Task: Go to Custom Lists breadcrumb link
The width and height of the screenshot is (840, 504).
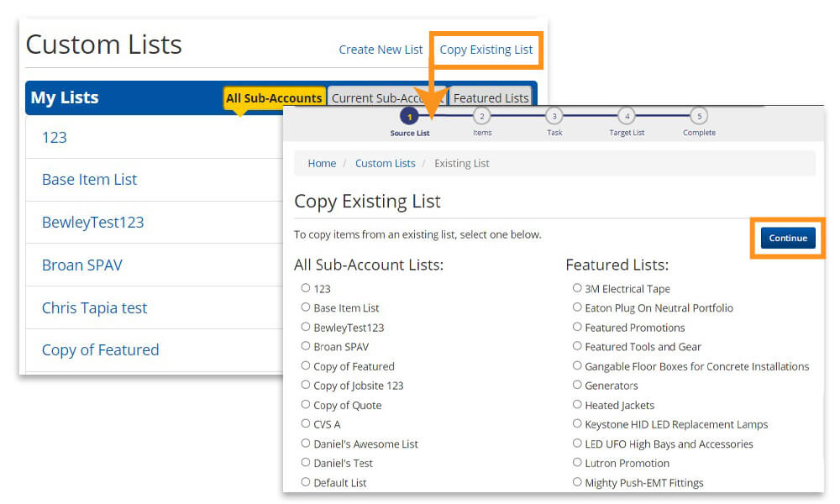Action: [386, 163]
